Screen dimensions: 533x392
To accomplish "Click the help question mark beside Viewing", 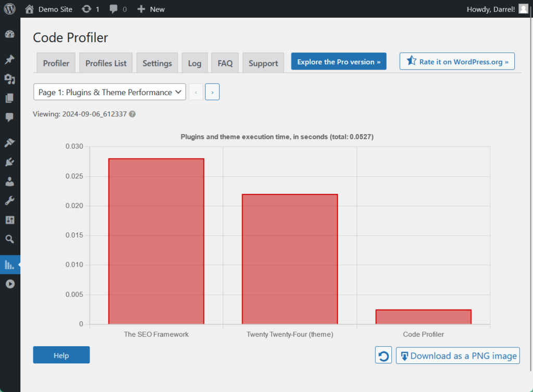I will coord(132,114).
